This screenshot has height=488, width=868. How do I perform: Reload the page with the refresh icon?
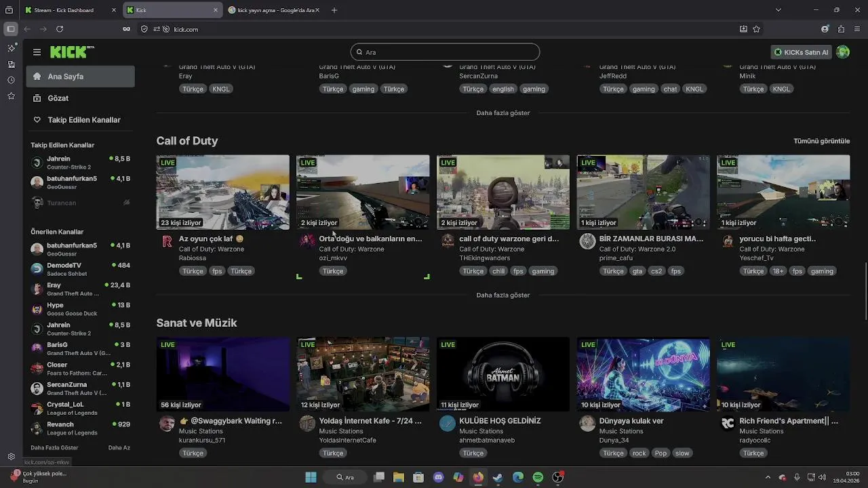60,29
